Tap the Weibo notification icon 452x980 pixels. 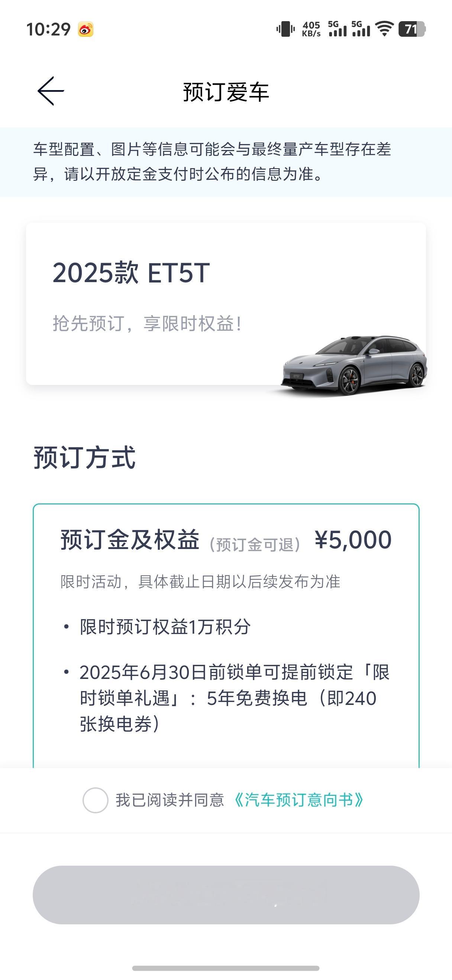tap(85, 29)
